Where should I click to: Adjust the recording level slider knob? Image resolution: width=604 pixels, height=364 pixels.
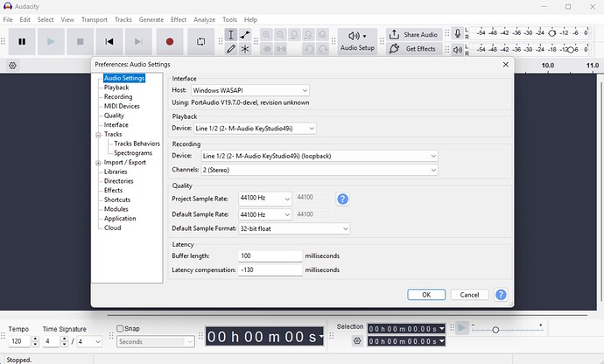[552, 33]
